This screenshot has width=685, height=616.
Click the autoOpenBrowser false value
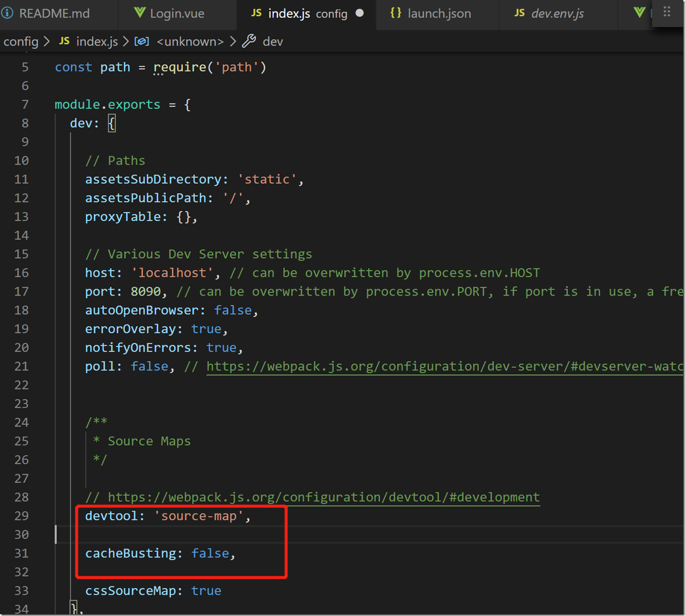[233, 310]
